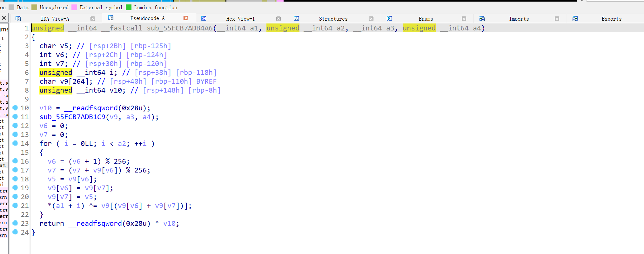
Task: Toggle breakpoint dot on line 14
Action: tap(15, 143)
